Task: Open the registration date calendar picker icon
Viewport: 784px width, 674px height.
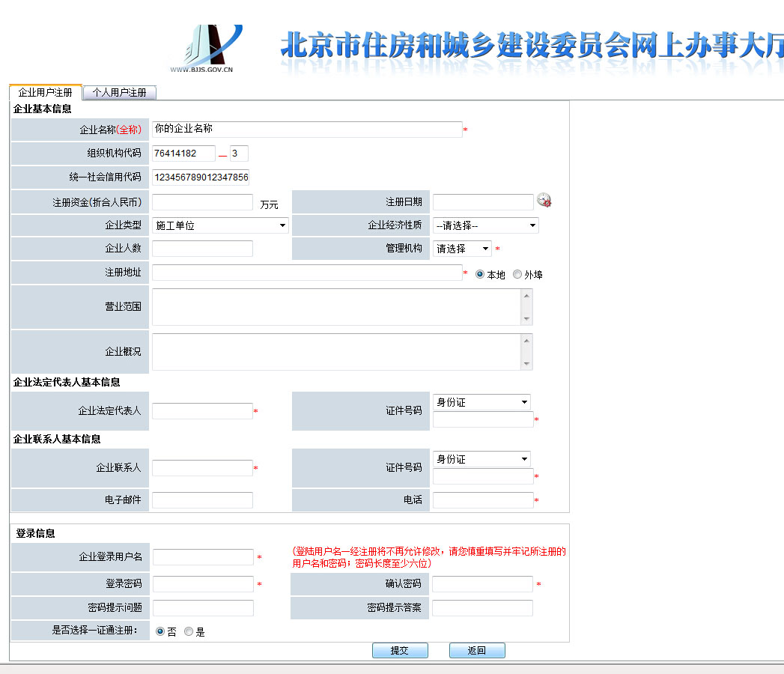Action: 544,201
